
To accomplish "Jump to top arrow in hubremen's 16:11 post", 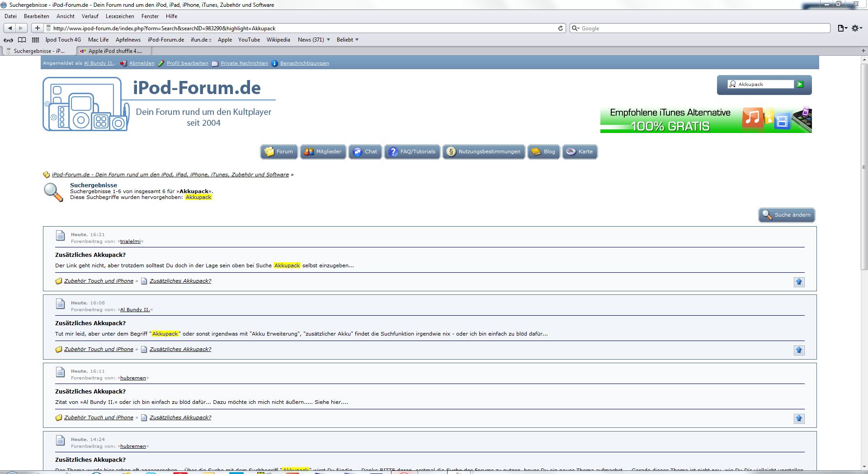I will tap(799, 418).
